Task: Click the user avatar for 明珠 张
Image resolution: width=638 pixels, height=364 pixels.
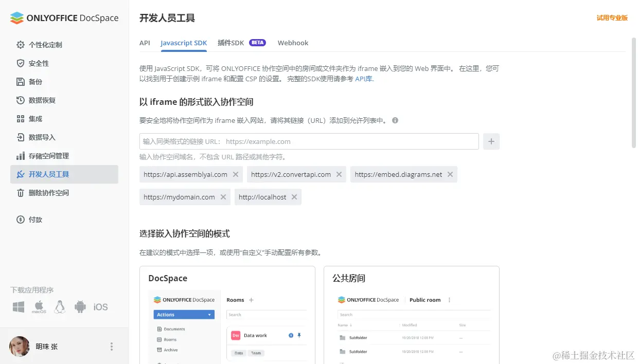Action: pos(20,347)
